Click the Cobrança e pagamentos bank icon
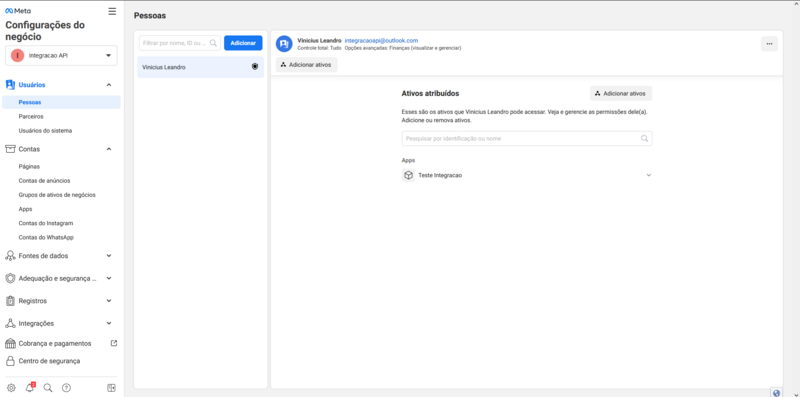 (10, 343)
